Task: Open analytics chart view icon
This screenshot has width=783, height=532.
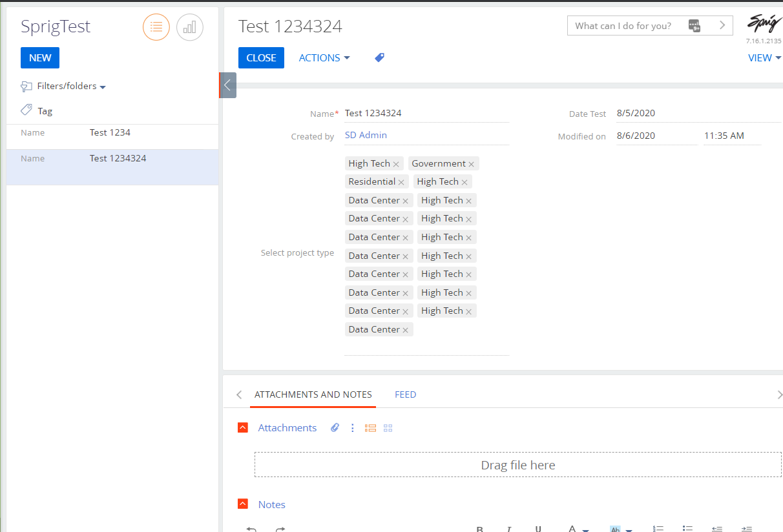Action: [190, 27]
